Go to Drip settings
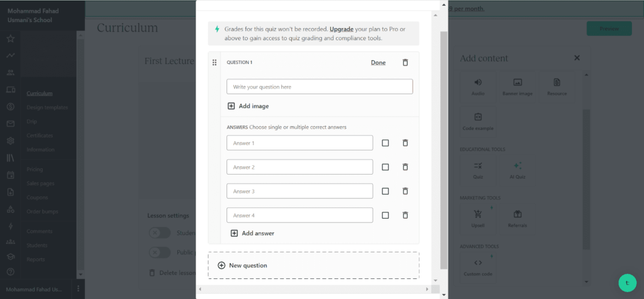644x299 pixels. coord(31,121)
